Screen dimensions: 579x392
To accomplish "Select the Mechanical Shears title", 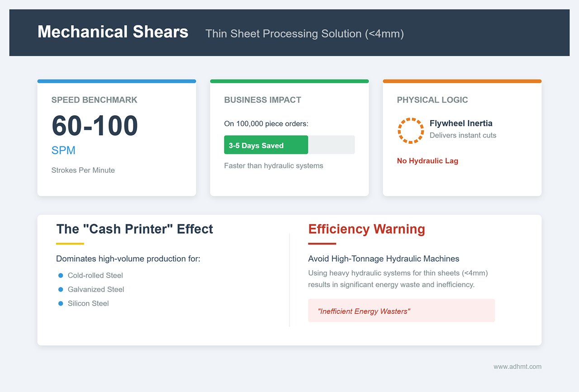I will pyautogui.click(x=113, y=32).
